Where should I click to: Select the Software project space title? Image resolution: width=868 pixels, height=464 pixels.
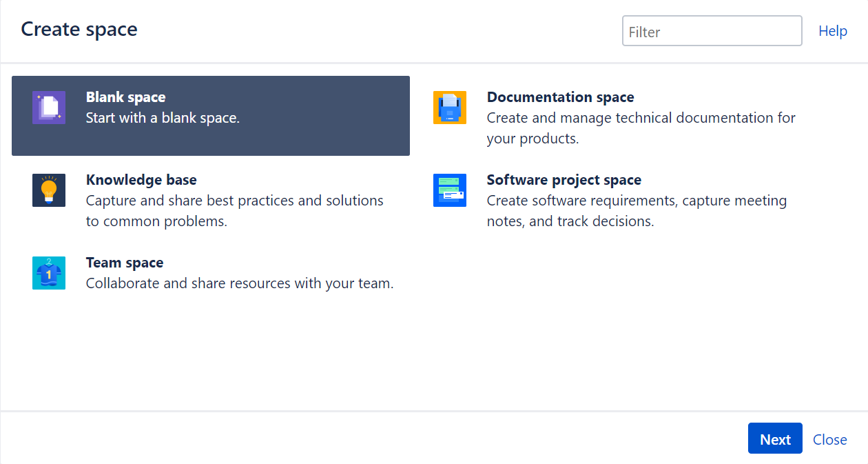coord(564,180)
